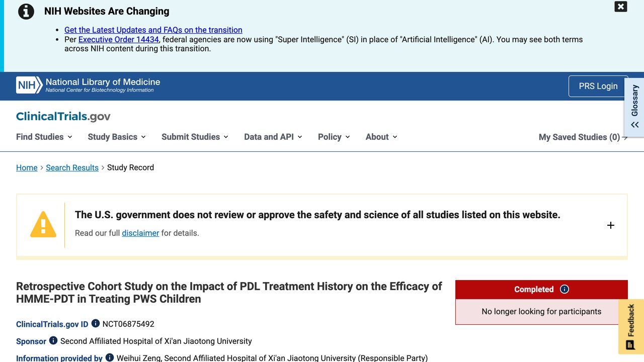Open the Executive Order 14434 link
The width and height of the screenshot is (644, 362).
point(119,39)
